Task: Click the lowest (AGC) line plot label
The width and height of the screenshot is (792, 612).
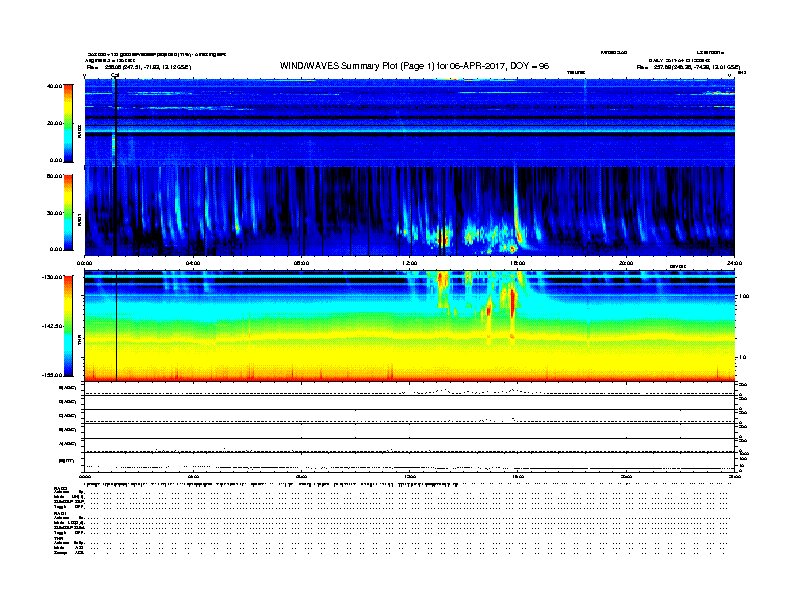Action: (68, 444)
